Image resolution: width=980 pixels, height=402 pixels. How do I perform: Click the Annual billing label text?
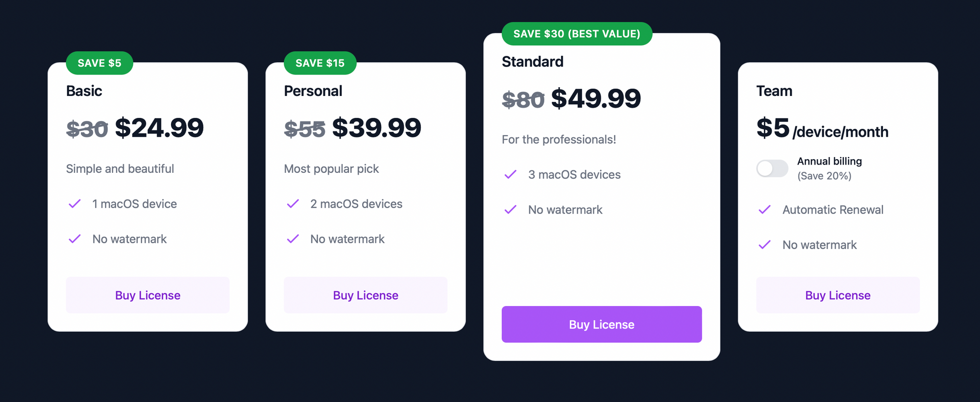[829, 161]
